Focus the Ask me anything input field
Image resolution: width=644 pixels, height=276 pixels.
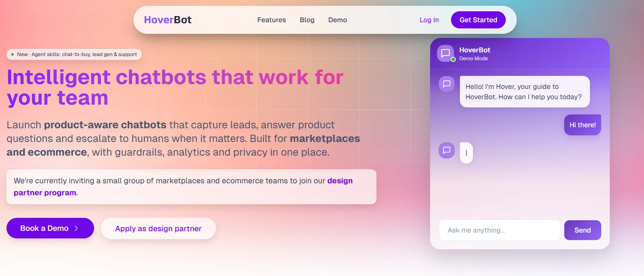tap(499, 230)
